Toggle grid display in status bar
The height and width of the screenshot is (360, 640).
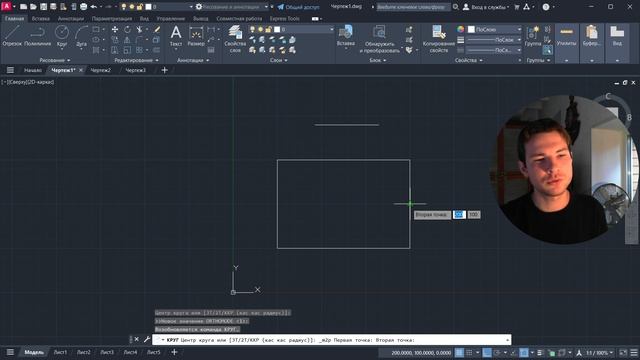[459, 353]
